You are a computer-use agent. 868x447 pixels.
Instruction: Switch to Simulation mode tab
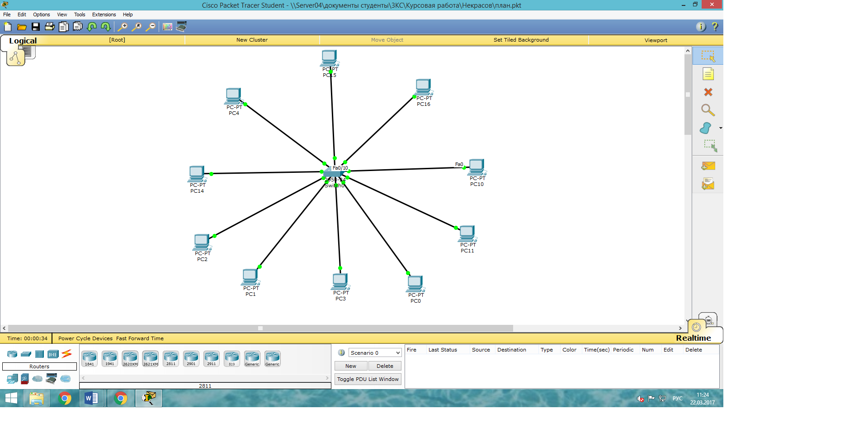click(x=708, y=319)
